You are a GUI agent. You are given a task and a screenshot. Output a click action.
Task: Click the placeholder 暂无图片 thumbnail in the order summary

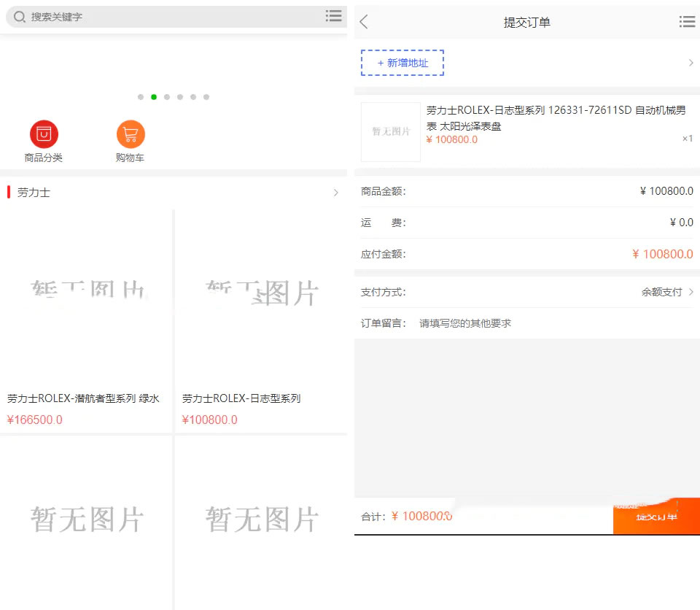[390, 132]
